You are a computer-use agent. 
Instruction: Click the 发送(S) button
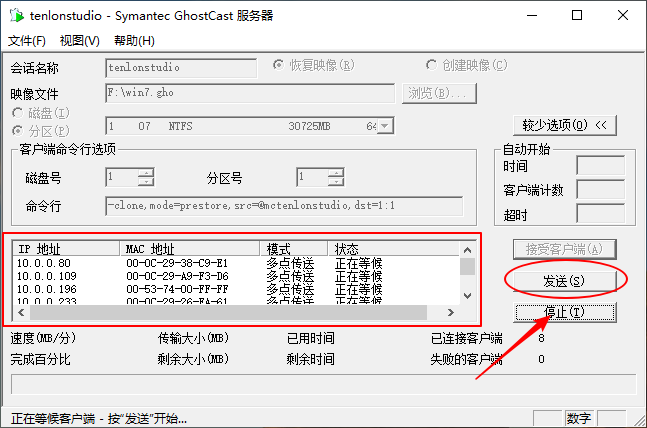pyautogui.click(x=564, y=281)
